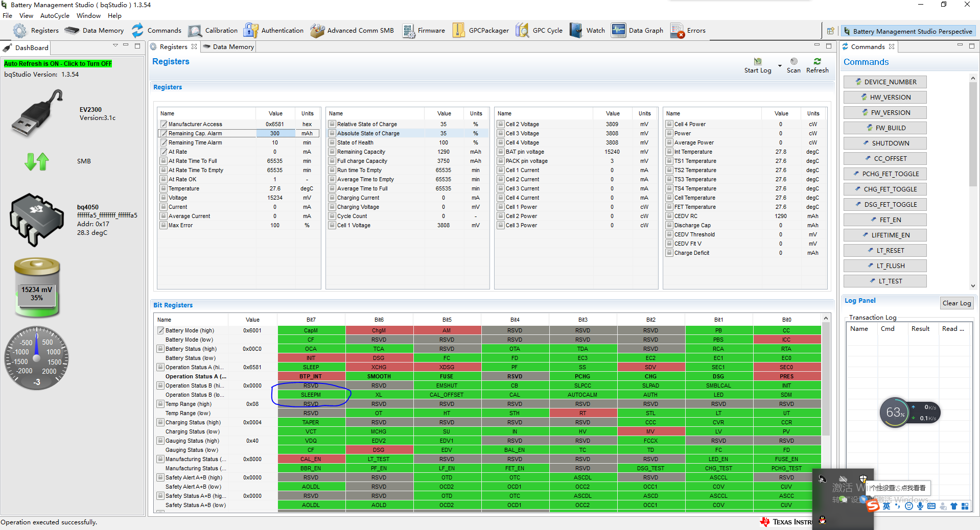Image resolution: width=980 pixels, height=530 pixels.
Task: Open the GPC Cycle tool
Action: click(539, 31)
